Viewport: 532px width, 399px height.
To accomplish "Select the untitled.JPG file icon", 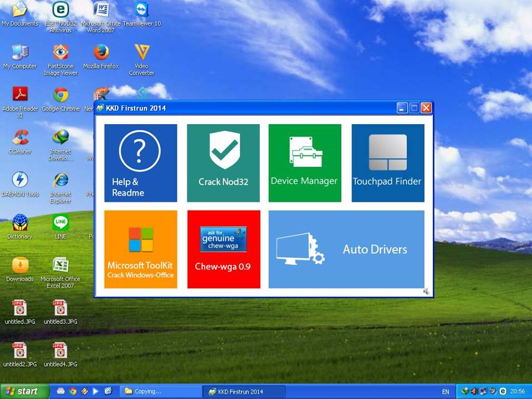I will pos(20,312).
